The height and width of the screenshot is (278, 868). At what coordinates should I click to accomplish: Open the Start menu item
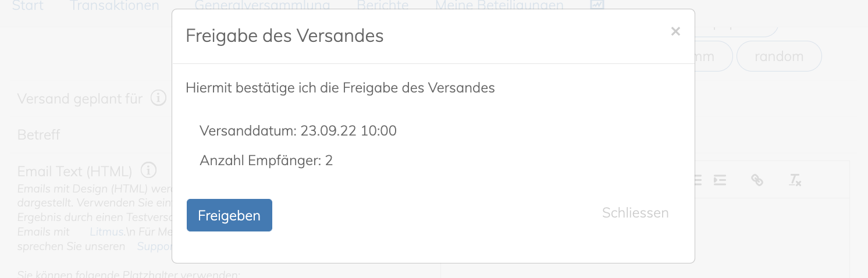[28, 6]
